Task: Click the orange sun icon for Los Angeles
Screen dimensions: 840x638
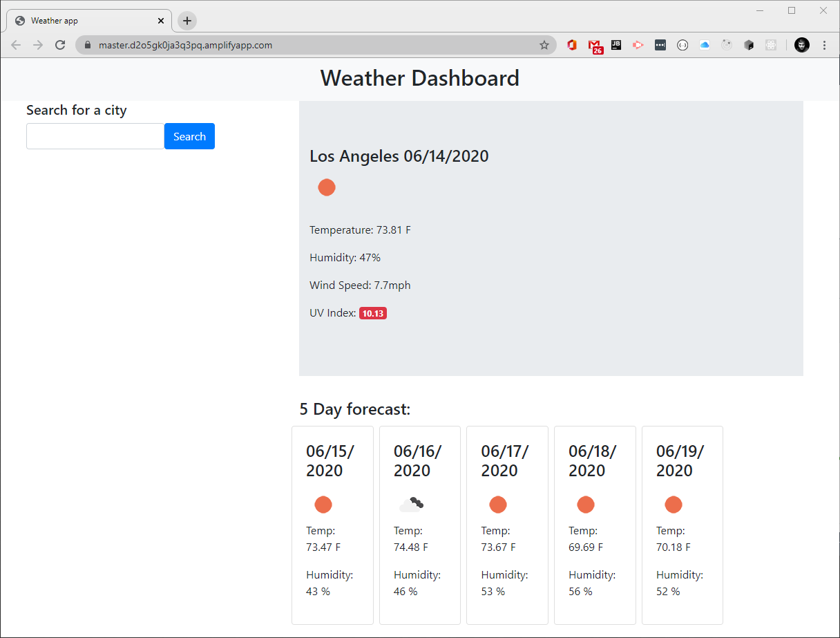Action: tap(327, 187)
